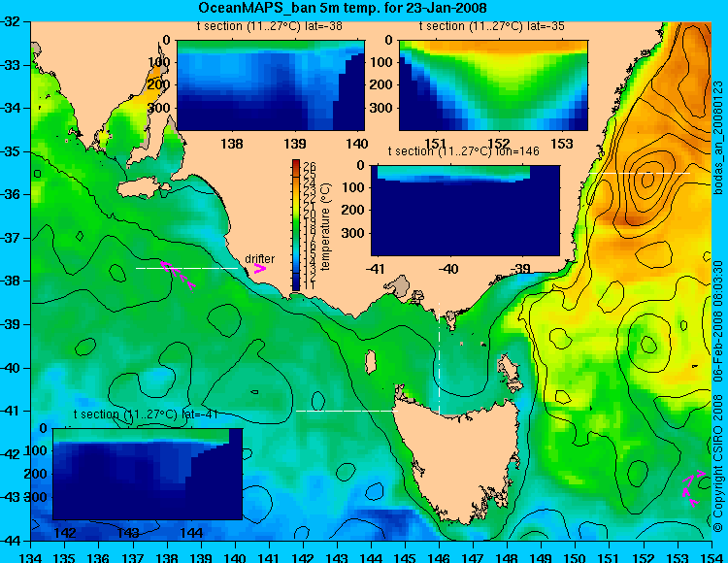
Task: Click the white dashed section line at latitude -35
Action: pyautogui.click(x=640, y=173)
